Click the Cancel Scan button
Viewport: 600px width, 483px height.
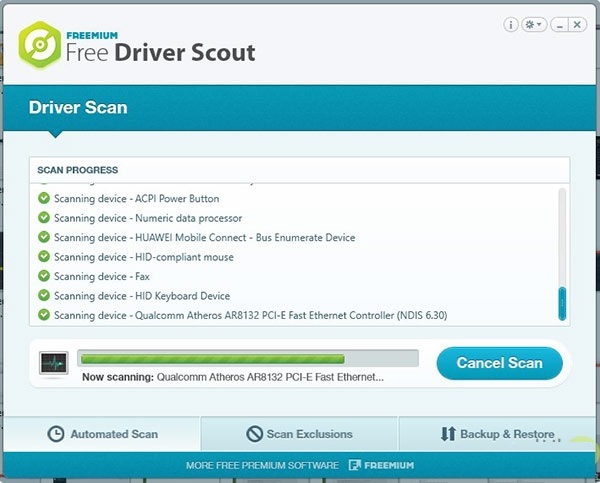pyautogui.click(x=499, y=363)
